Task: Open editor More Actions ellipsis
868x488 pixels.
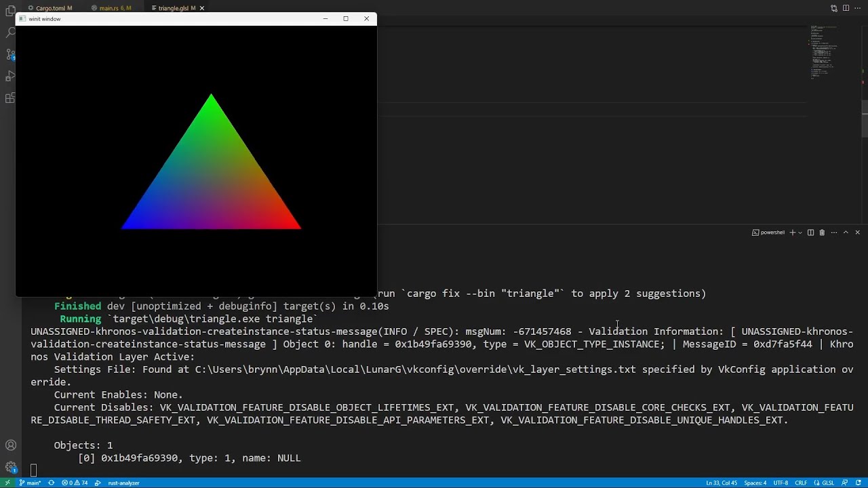Action: tap(858, 8)
